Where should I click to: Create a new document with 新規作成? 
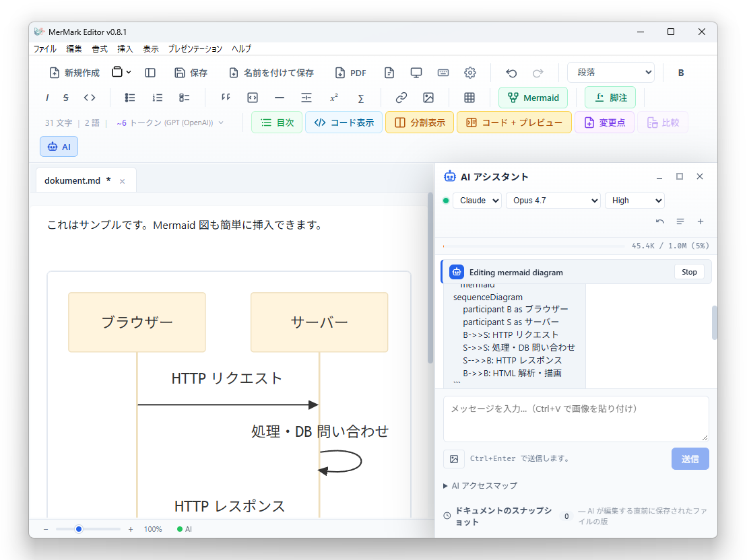[74, 73]
